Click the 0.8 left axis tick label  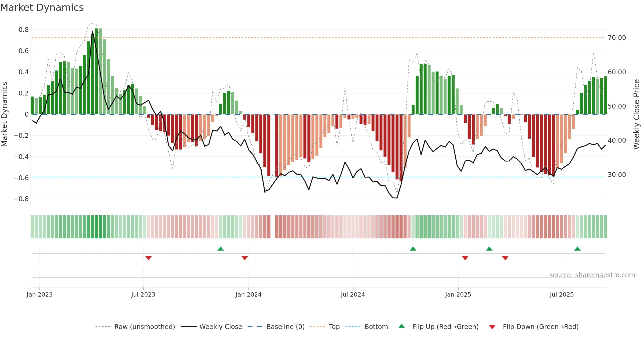pyautogui.click(x=24, y=30)
